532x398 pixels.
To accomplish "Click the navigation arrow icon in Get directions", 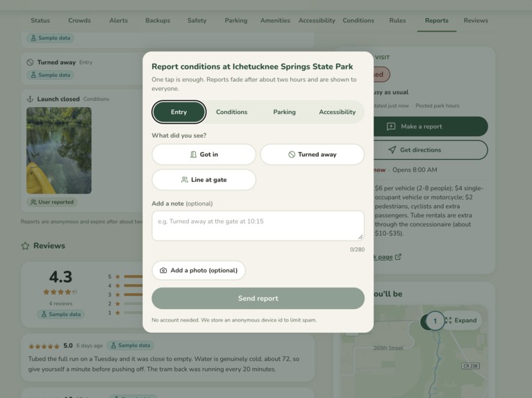I will (x=392, y=149).
